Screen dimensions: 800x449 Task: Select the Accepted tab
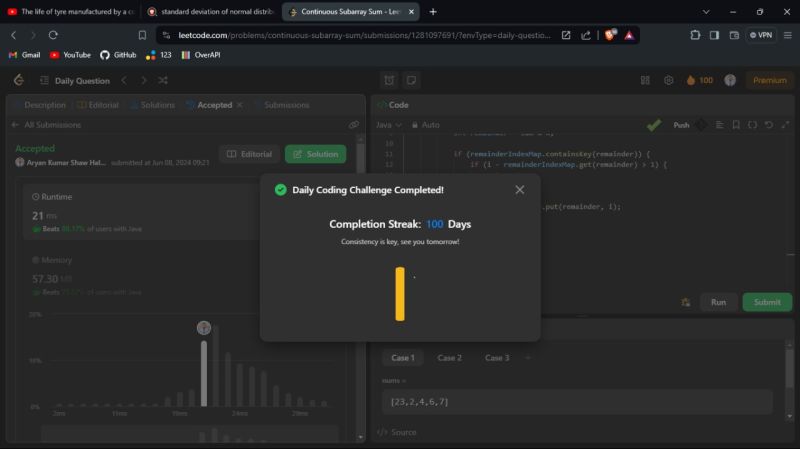pos(210,105)
